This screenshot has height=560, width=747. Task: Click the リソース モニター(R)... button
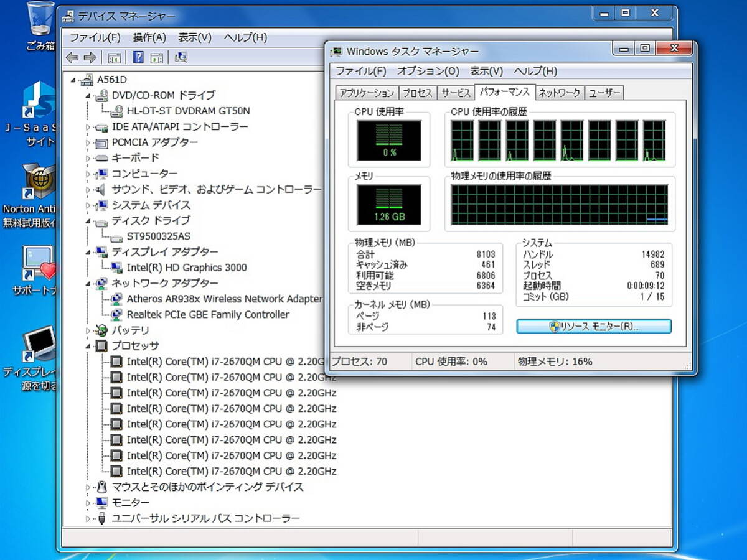pyautogui.click(x=594, y=326)
